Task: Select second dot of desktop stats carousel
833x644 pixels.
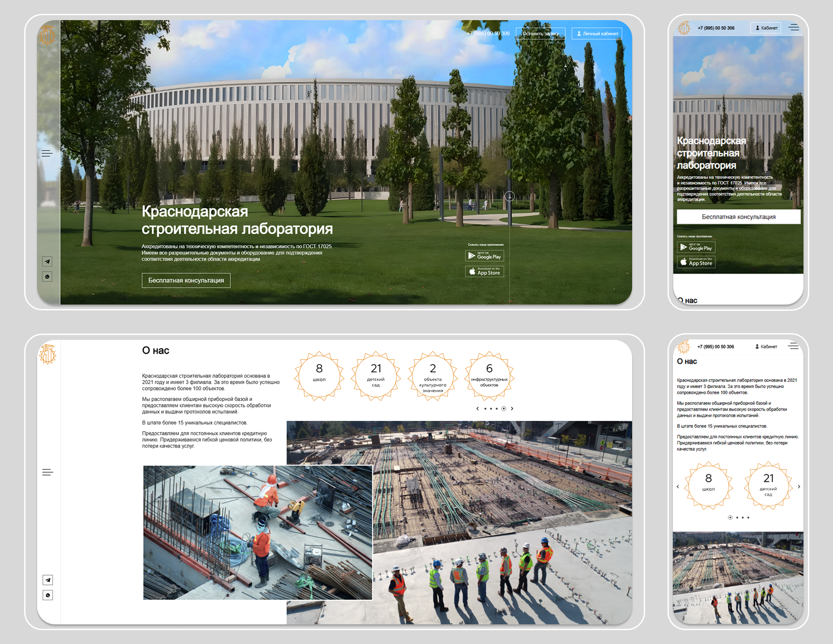Action: (x=491, y=408)
